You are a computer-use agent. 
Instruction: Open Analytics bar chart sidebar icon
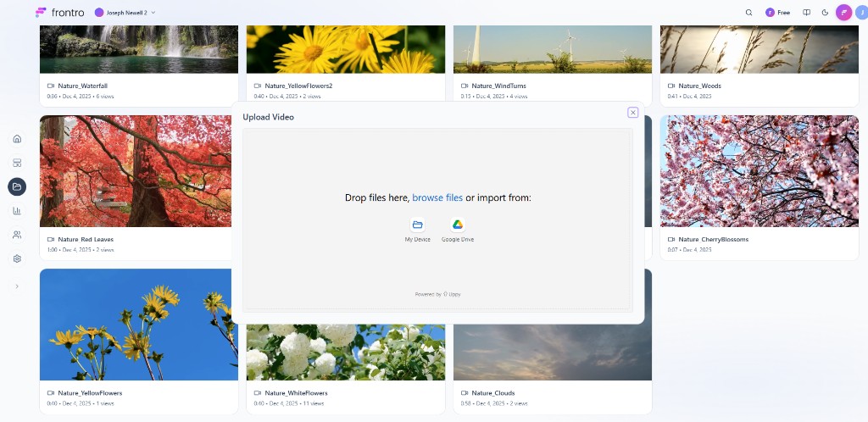[17, 211]
